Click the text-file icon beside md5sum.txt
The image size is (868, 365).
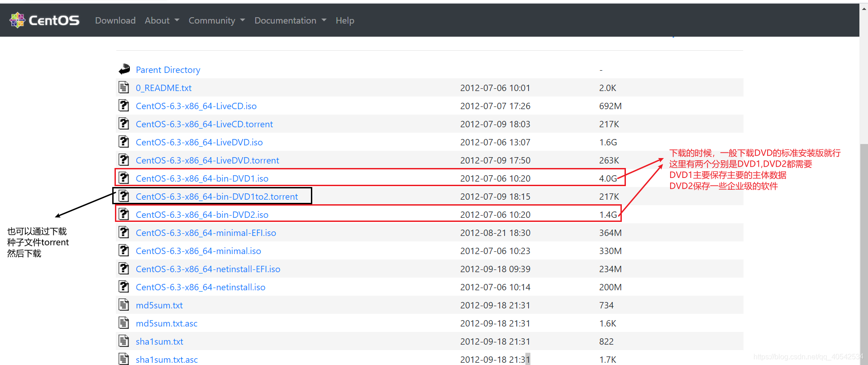[x=124, y=304]
